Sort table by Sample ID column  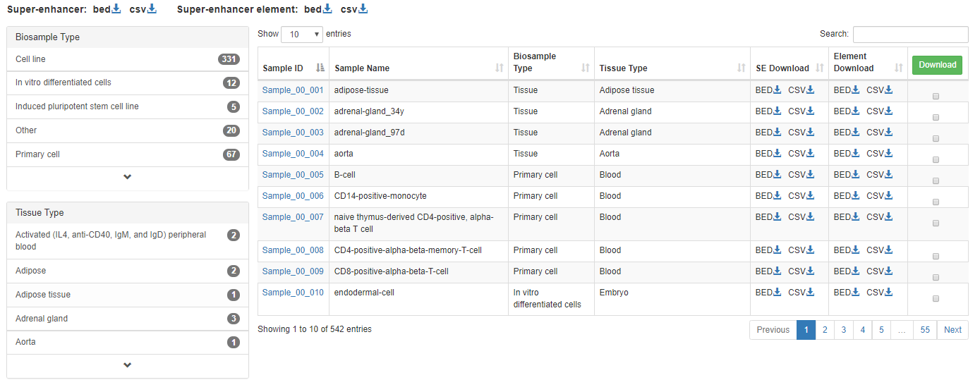click(294, 68)
